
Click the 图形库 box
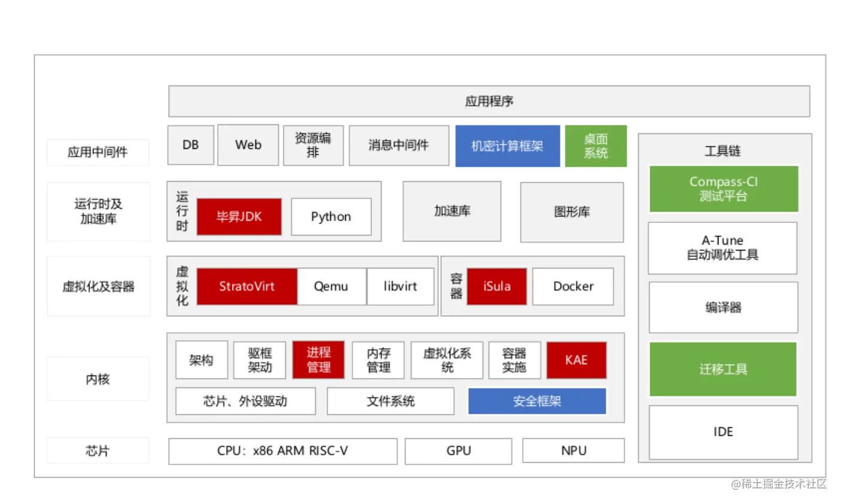572,212
